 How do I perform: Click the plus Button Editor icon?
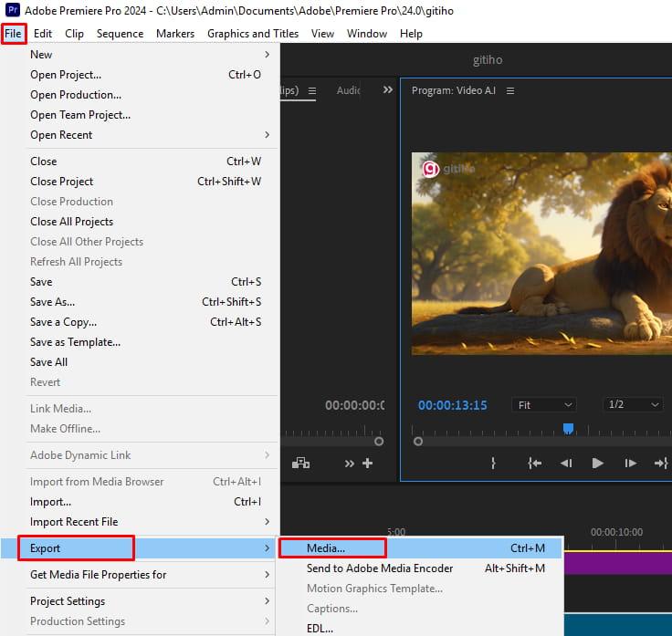[367, 463]
